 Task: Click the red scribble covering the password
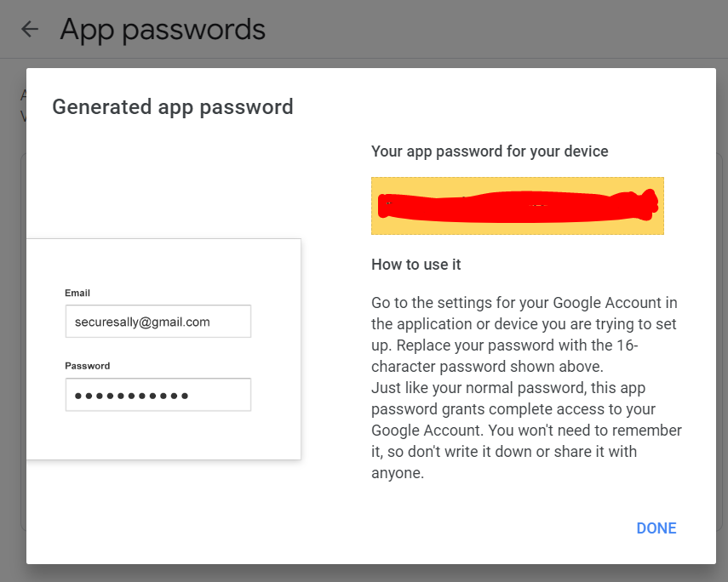(518, 206)
